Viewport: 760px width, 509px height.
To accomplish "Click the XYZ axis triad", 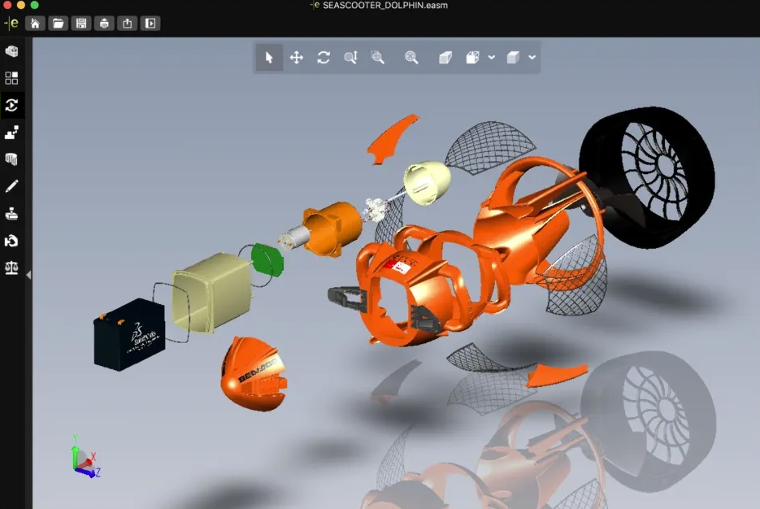I will [x=85, y=457].
